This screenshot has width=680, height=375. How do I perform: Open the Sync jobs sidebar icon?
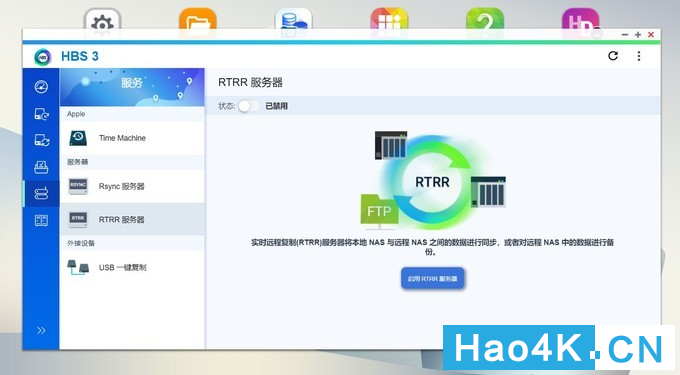(41, 140)
